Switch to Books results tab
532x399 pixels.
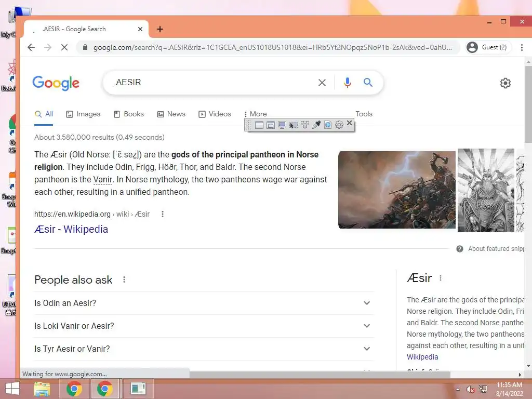coord(129,114)
